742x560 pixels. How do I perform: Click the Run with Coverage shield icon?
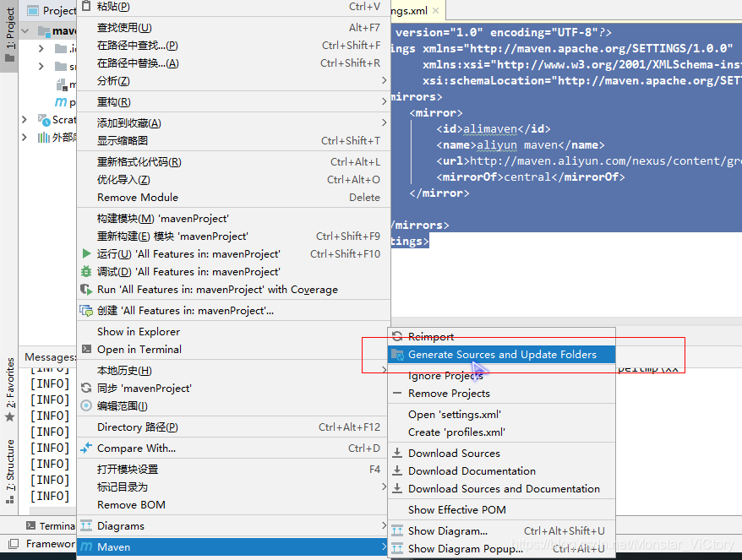pyautogui.click(x=86, y=289)
